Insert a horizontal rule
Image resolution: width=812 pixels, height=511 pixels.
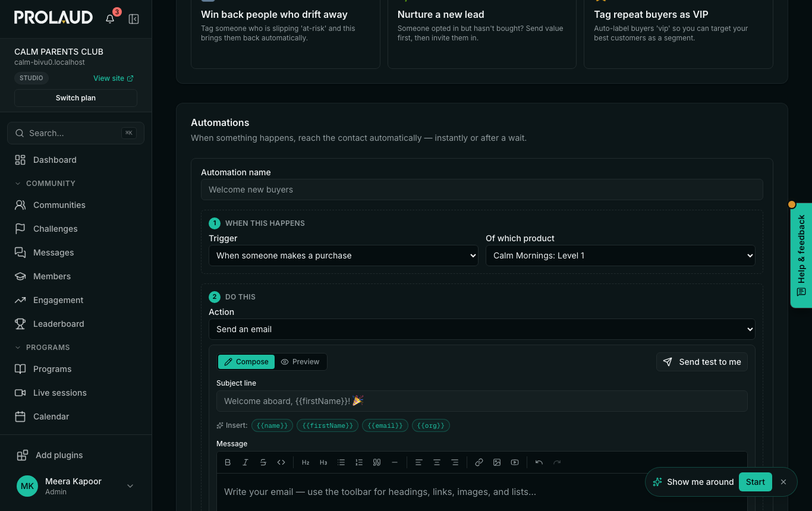(395, 462)
